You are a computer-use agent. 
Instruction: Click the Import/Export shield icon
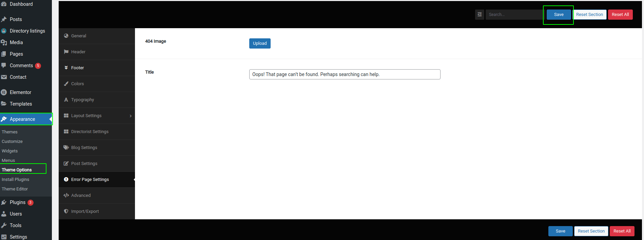pyautogui.click(x=66, y=211)
